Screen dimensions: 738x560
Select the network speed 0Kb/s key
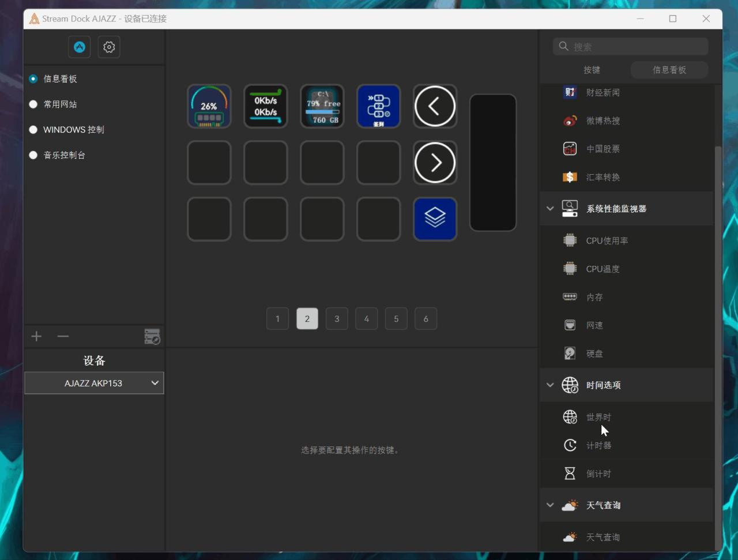(266, 106)
